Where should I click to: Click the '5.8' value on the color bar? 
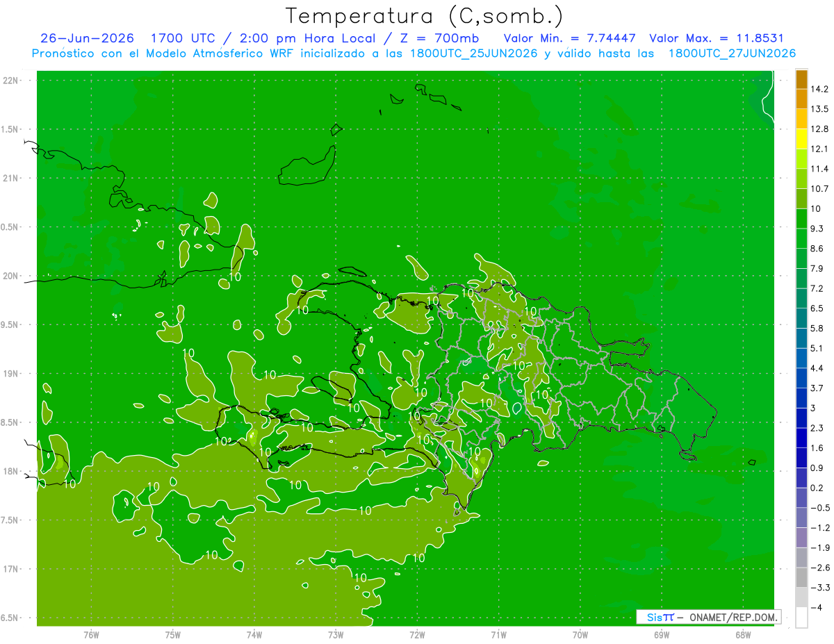coord(817,328)
